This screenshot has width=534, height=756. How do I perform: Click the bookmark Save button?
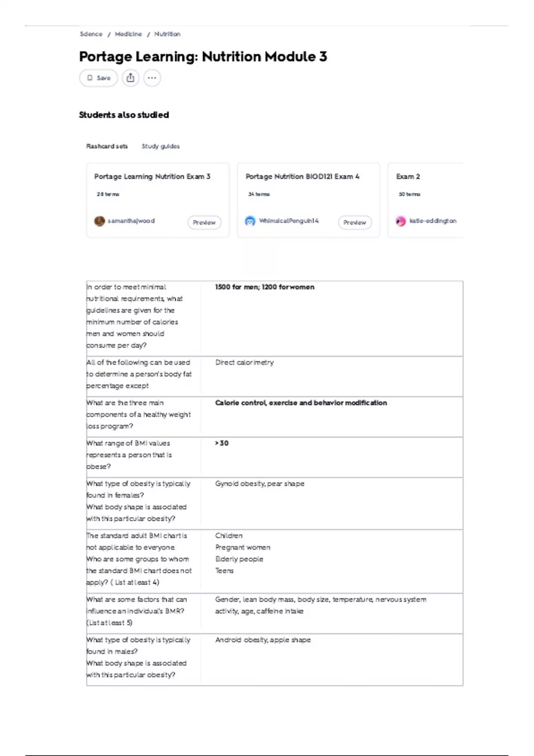tap(98, 78)
